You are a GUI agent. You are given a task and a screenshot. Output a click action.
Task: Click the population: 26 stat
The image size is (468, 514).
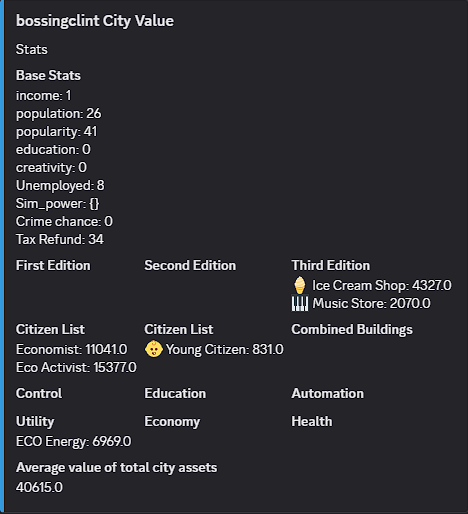pos(58,114)
